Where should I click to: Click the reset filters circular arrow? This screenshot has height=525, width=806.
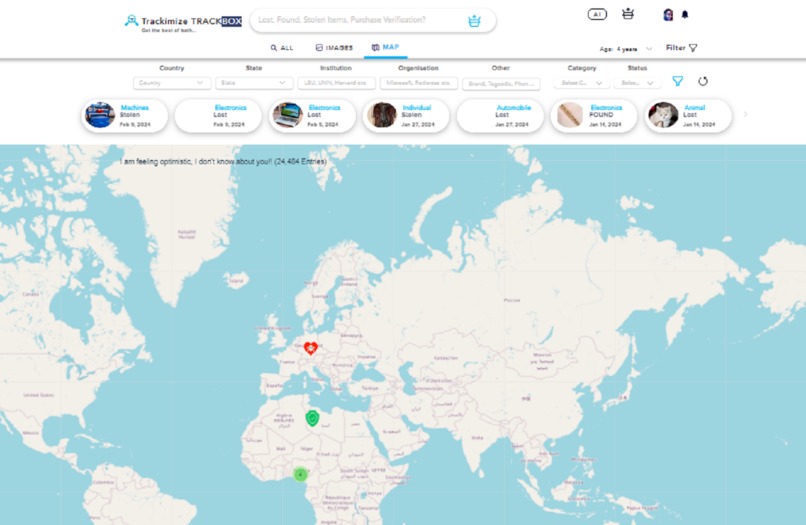tap(703, 81)
